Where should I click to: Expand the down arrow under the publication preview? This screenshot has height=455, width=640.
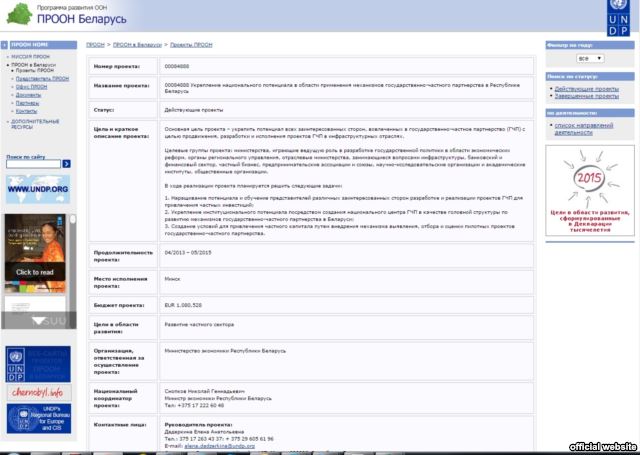pyautogui.click(x=37, y=320)
